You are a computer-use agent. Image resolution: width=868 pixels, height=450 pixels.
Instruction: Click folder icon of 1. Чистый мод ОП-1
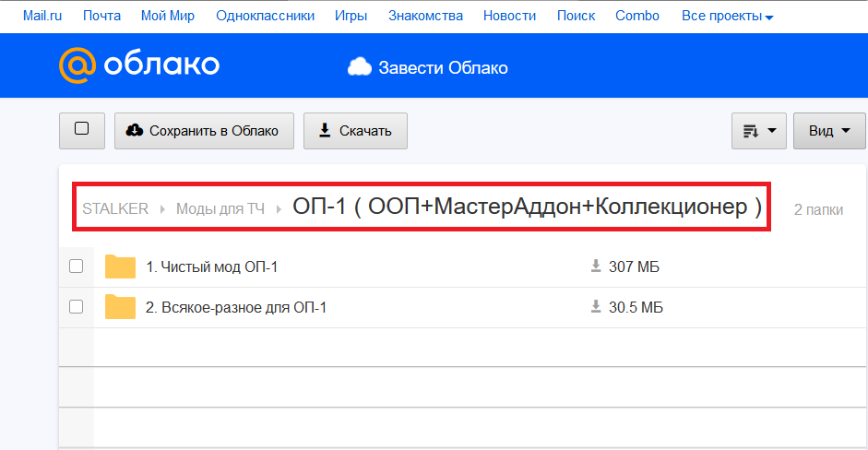[120, 266]
